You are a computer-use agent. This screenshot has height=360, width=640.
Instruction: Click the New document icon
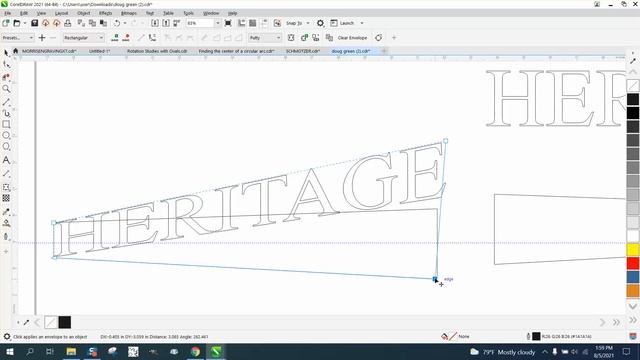[6, 23]
